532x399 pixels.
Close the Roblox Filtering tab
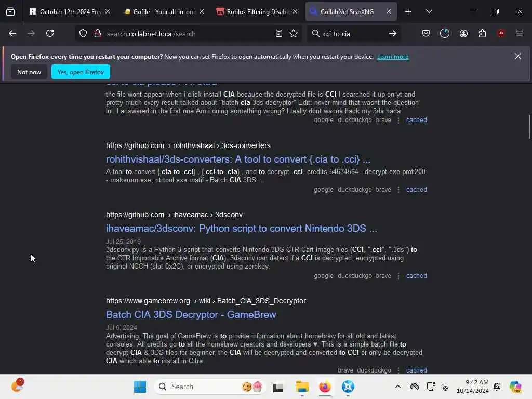(295, 12)
